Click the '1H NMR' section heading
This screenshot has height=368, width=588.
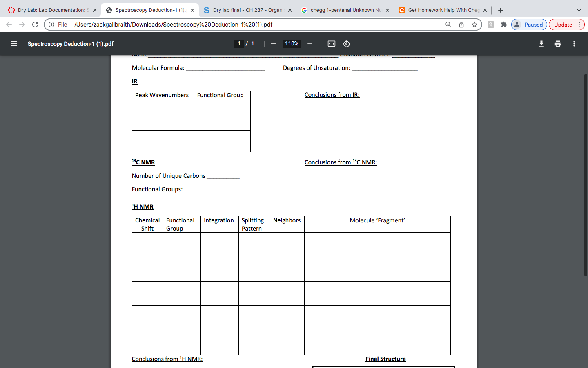pyautogui.click(x=143, y=207)
